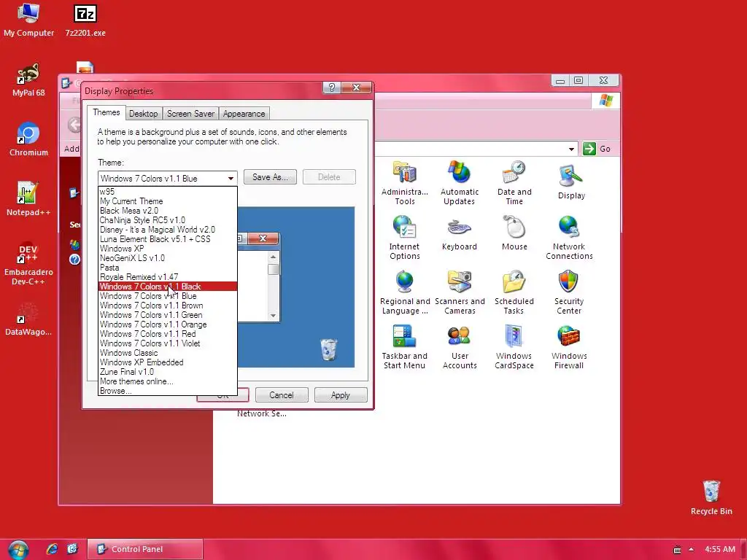This screenshot has height=560, width=747.
Task: Choose Windows 7 Colors v1.1 Orange theme
Action: [x=168, y=324]
